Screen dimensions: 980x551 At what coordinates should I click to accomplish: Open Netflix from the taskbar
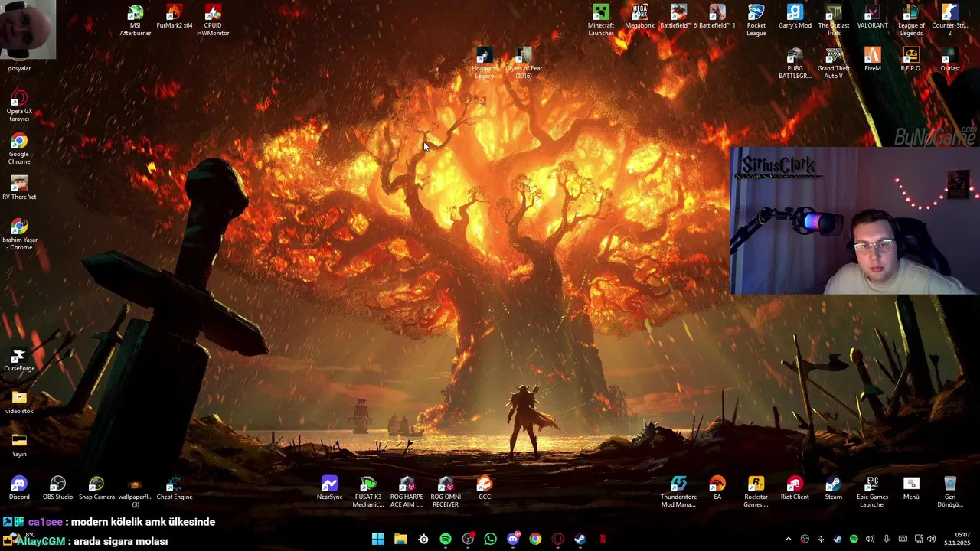point(603,540)
